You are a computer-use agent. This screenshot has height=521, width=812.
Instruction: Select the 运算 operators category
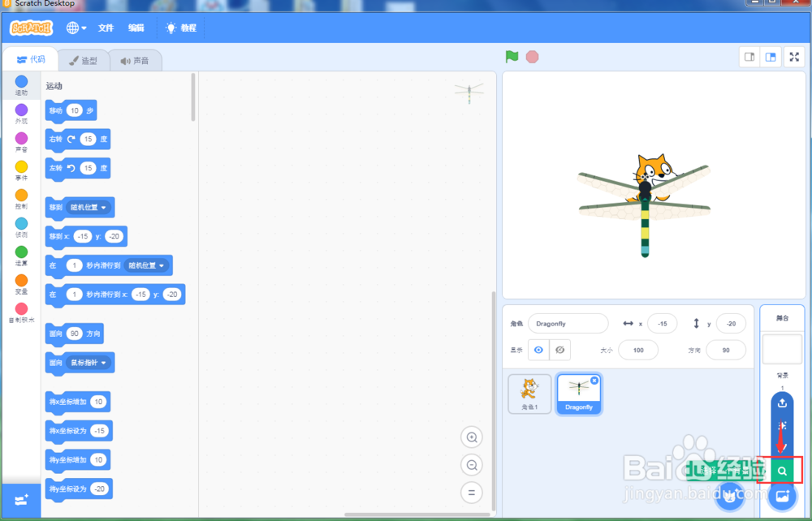[x=21, y=256]
